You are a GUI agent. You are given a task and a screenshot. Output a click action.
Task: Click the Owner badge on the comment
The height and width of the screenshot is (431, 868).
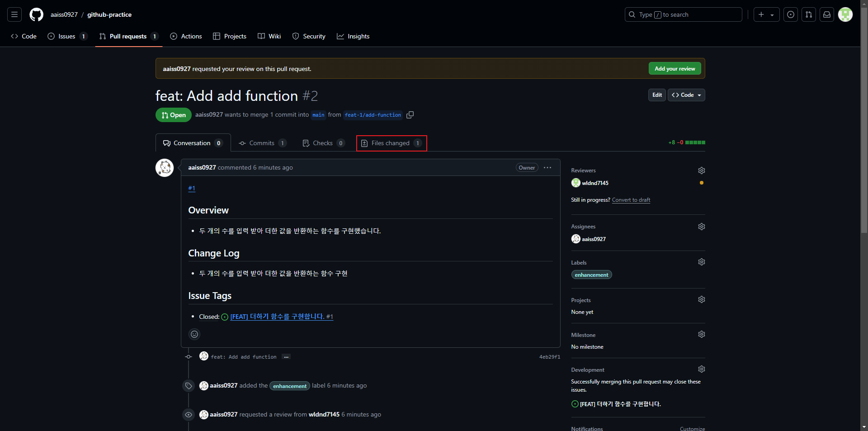click(x=527, y=168)
